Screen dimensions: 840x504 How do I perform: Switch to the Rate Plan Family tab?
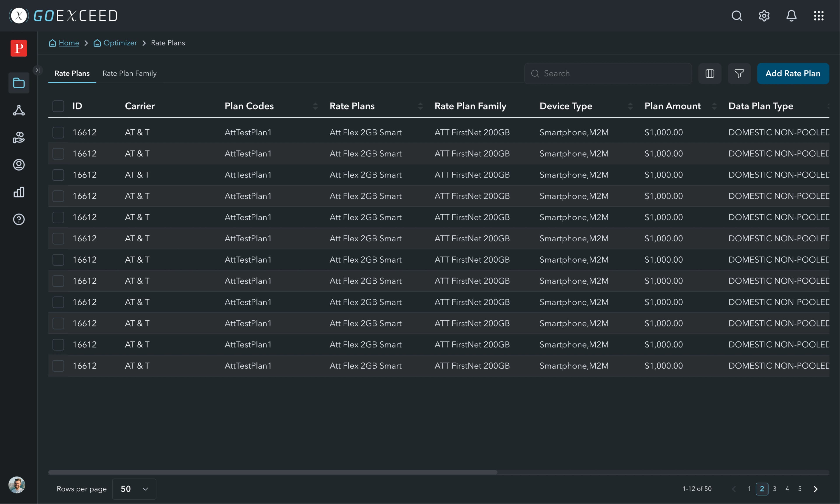129,73
